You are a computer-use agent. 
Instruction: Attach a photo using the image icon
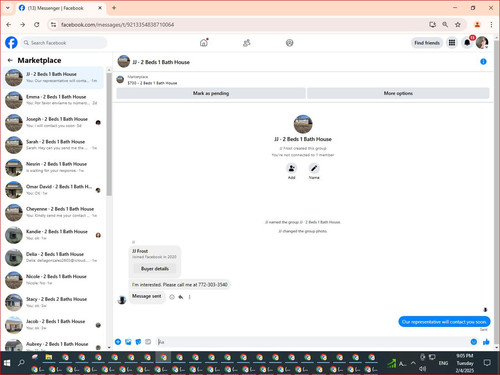click(x=128, y=342)
